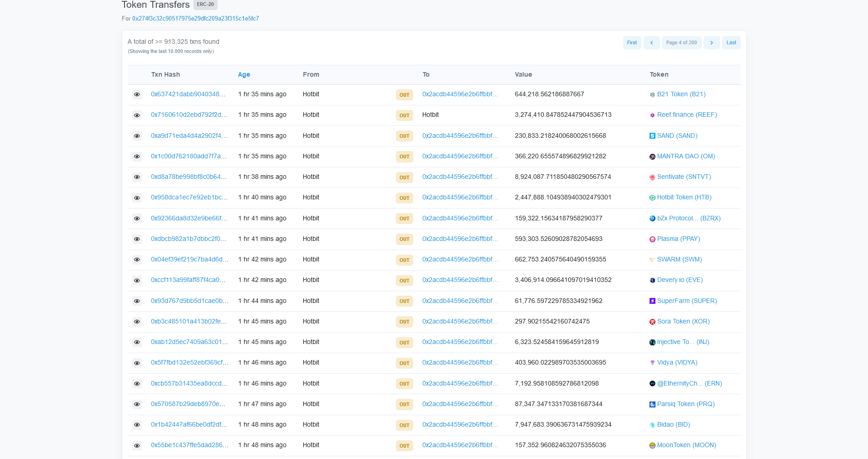Click the SAND token logo icon
Image resolution: width=868 pixels, height=459 pixels.
tap(652, 136)
